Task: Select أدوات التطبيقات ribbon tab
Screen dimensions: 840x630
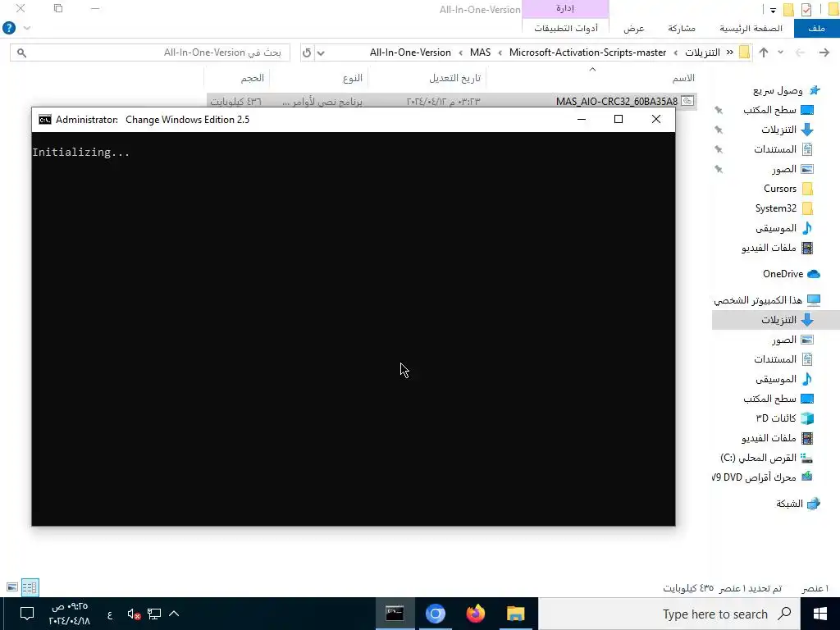Action: [x=566, y=29]
